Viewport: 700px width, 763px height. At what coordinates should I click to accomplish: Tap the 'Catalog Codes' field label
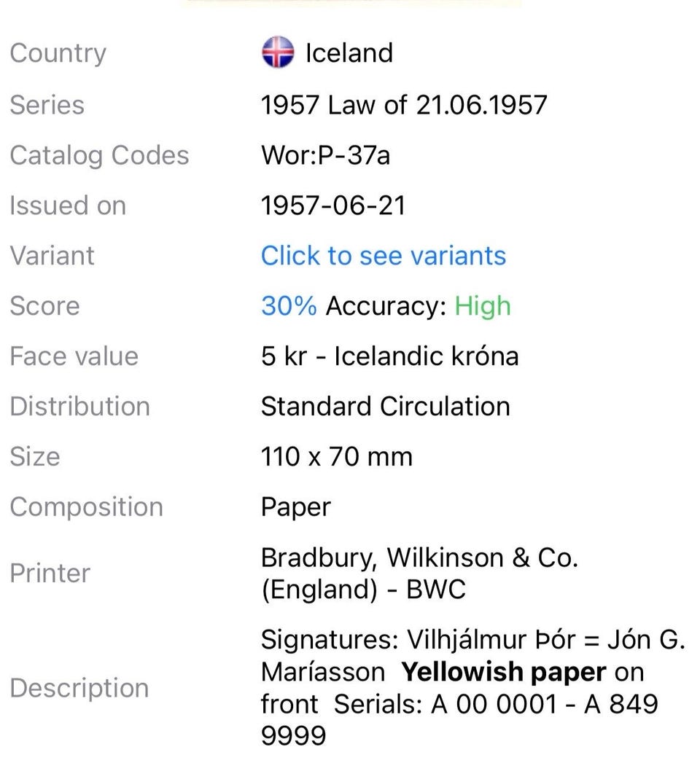(x=99, y=156)
